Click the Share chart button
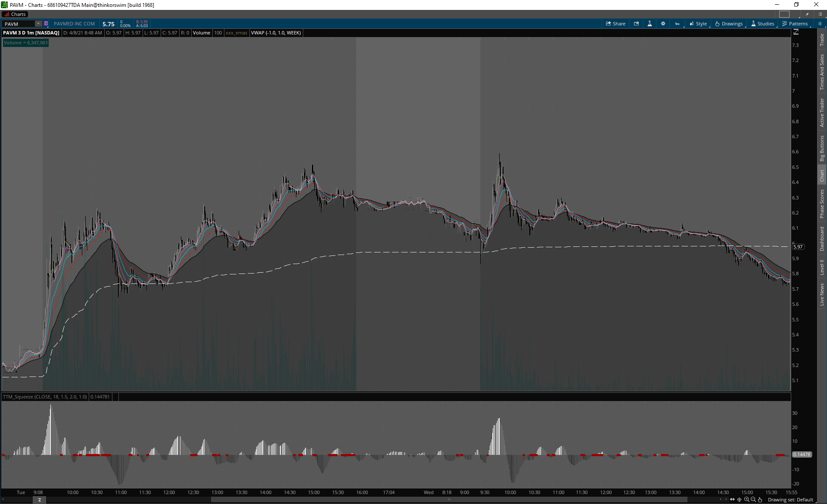827x504 pixels. (616, 24)
